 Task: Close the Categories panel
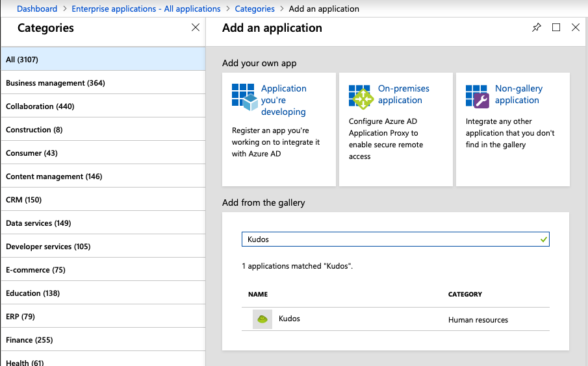coord(196,27)
